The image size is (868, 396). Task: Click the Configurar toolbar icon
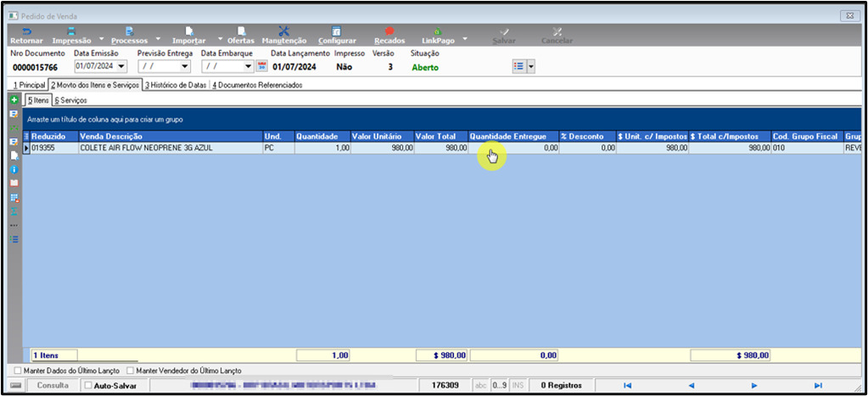[x=337, y=36]
